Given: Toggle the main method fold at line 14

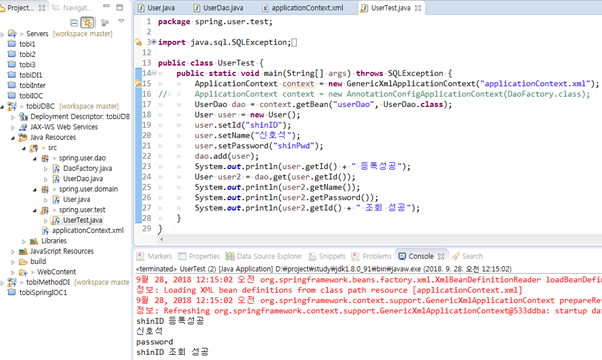Looking at the screenshot, I should tap(154, 73).
